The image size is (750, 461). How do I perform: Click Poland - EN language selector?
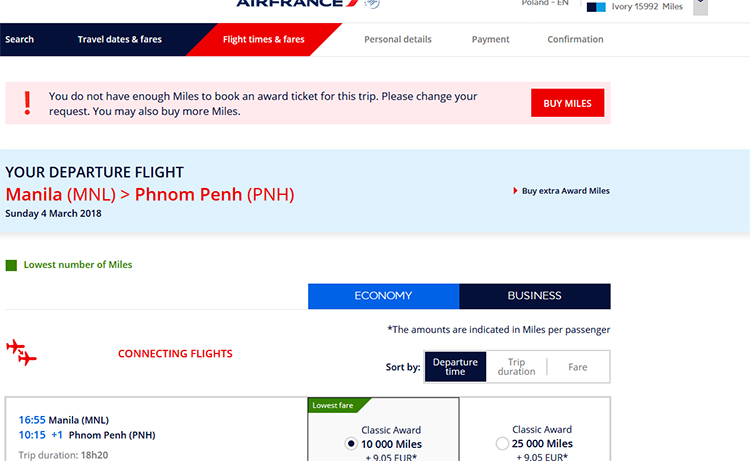545,3
